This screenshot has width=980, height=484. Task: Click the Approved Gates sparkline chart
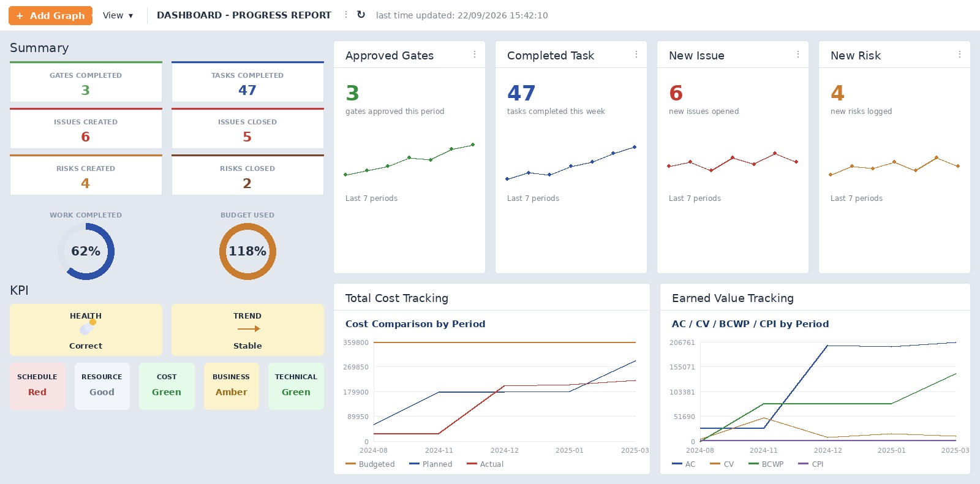(409, 160)
